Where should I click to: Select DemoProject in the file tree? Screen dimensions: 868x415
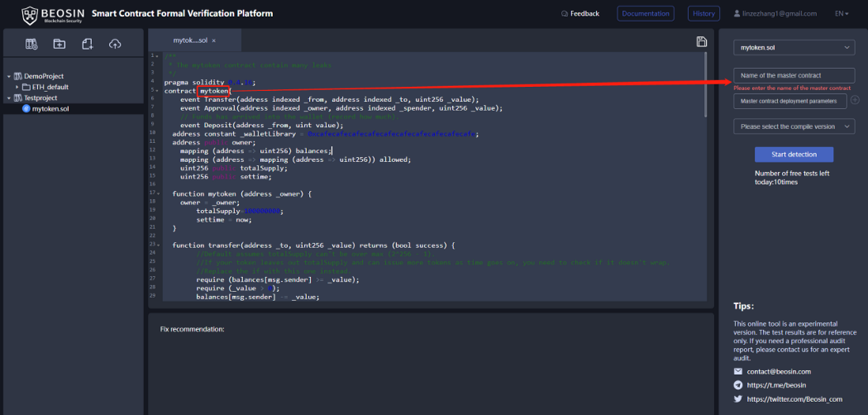click(44, 76)
